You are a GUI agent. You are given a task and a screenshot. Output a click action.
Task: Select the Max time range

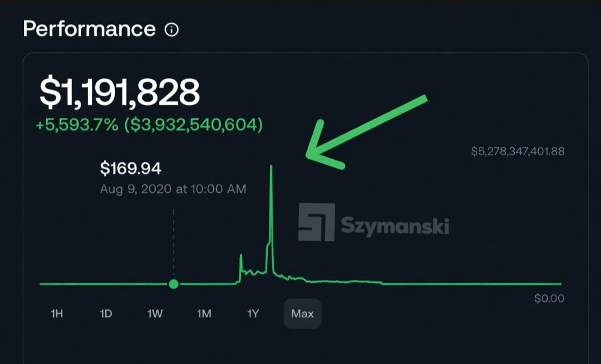pos(302,314)
